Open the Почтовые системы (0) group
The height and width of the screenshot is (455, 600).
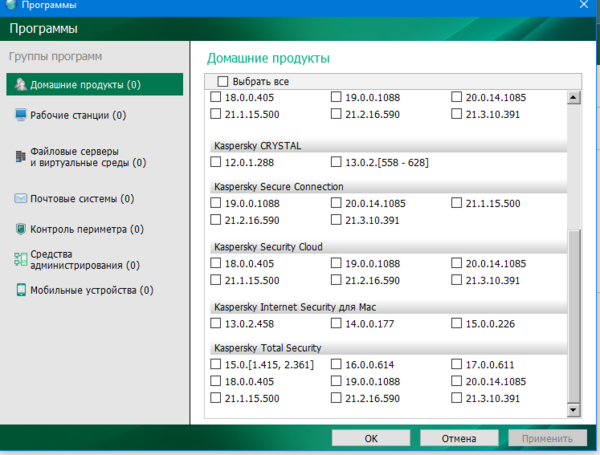point(83,199)
